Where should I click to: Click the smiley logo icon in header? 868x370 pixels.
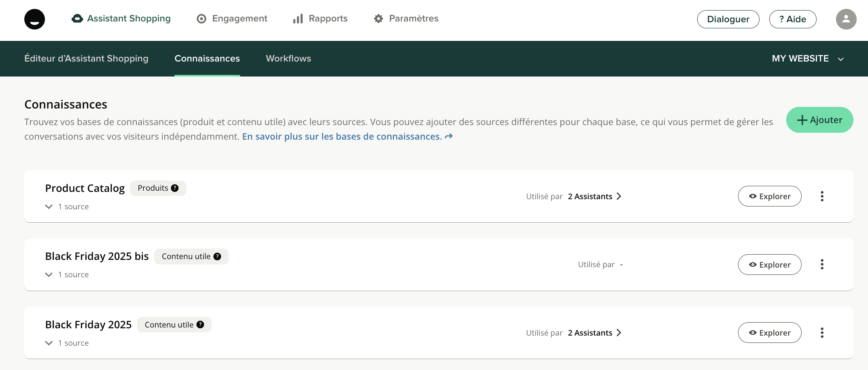tap(34, 19)
